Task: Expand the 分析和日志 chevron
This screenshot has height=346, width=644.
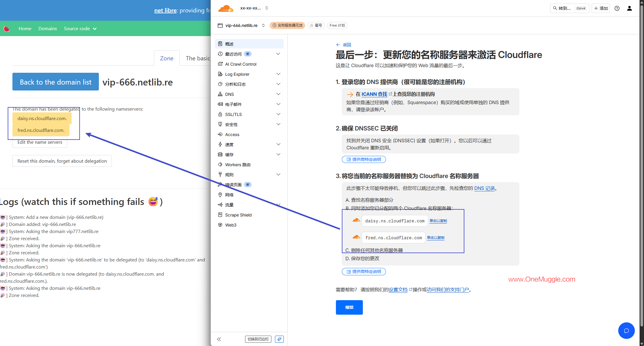Action: coord(278,84)
